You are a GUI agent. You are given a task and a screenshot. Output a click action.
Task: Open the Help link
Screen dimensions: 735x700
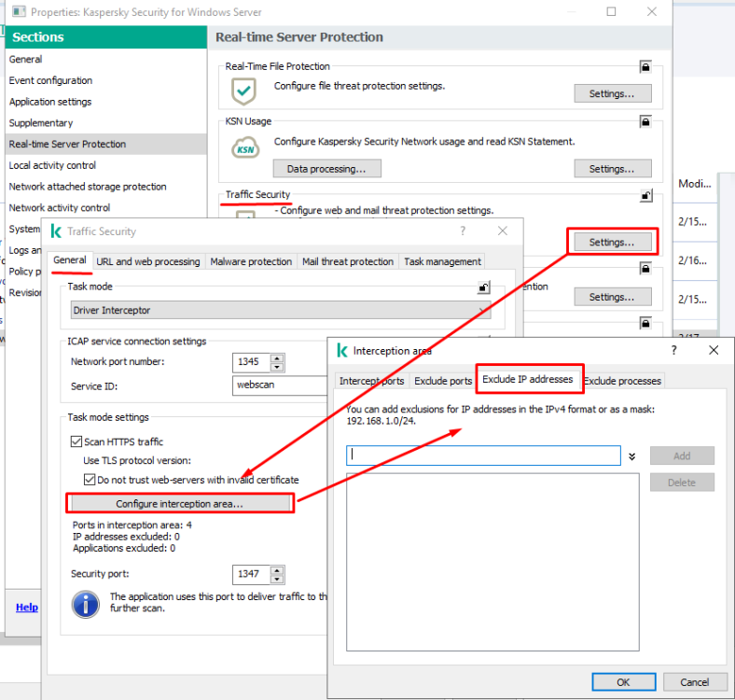pyautogui.click(x=27, y=607)
